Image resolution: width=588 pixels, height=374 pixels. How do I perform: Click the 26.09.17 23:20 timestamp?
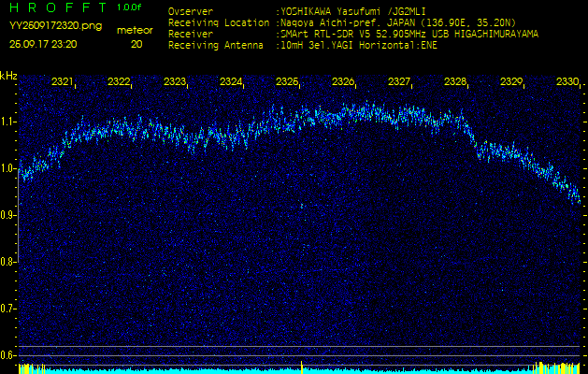[43, 44]
